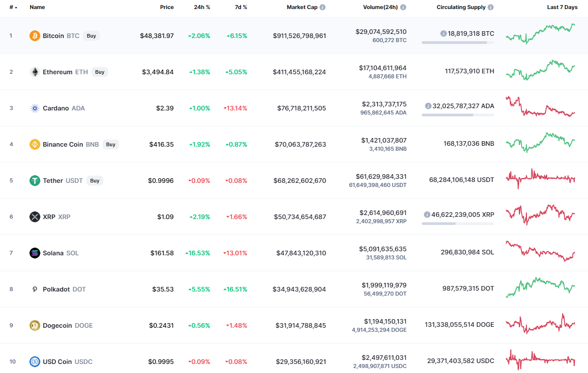
Task: Open the XRP coin page link
Action: tap(57, 217)
